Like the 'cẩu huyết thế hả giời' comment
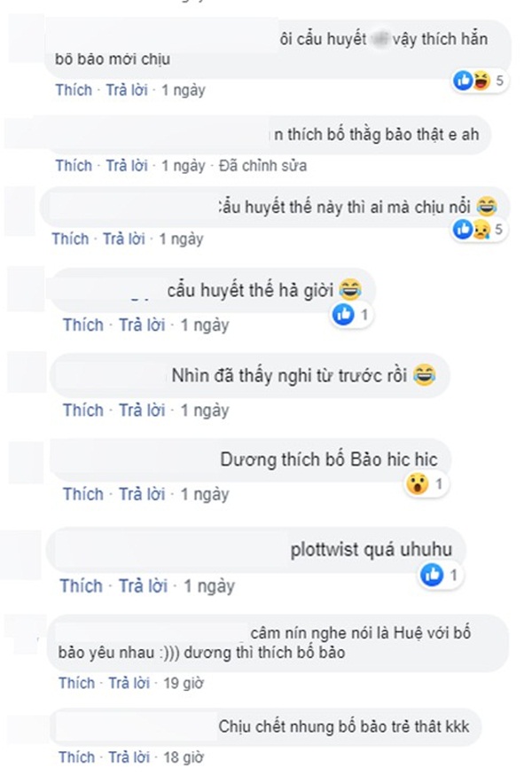Viewport: 532px width, 776px height. coord(82,325)
